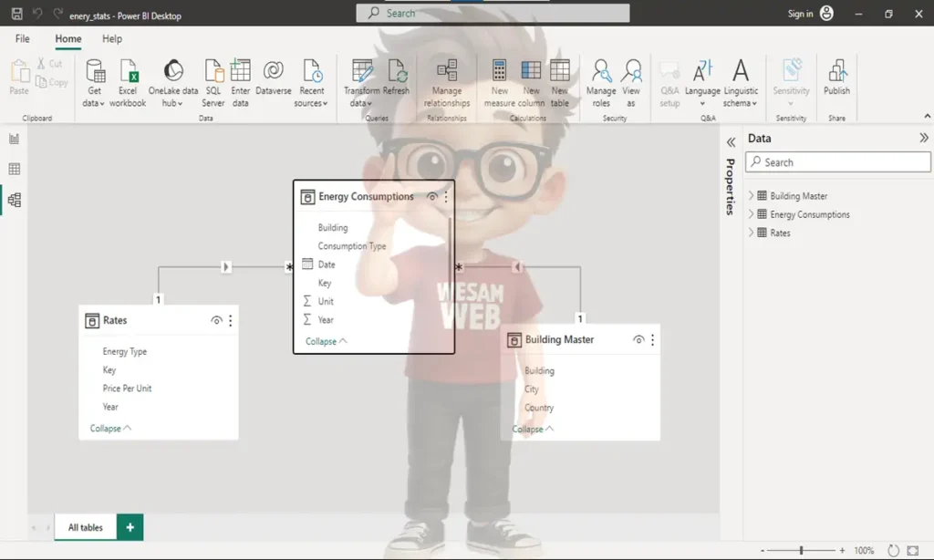Click the zoom slider in status bar
Viewport: 934px width, 560px height.
802,551
